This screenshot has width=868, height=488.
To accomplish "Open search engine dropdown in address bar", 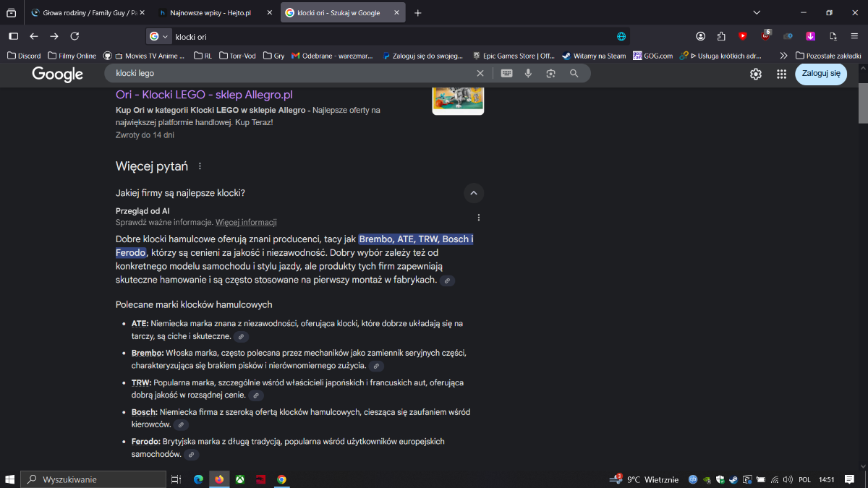I will pyautogui.click(x=159, y=36).
